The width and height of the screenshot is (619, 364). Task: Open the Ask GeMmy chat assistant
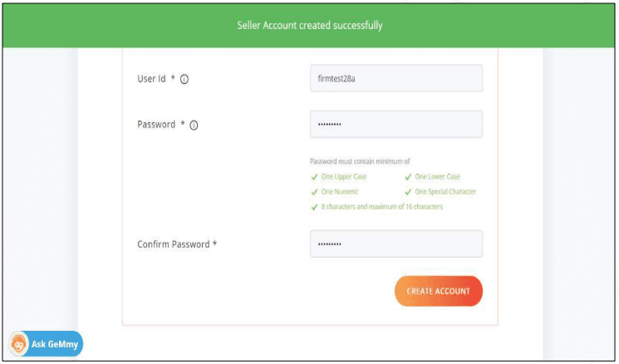pos(47,344)
